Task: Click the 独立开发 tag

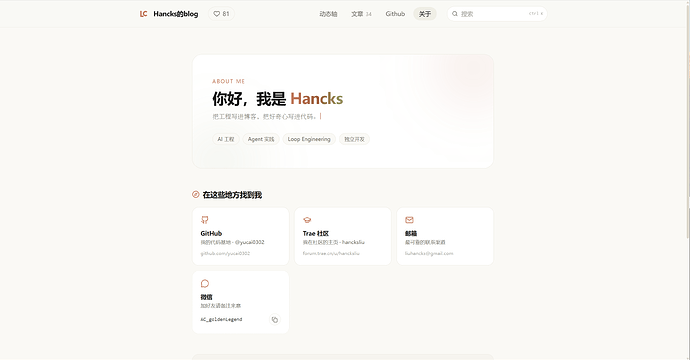Action: pyautogui.click(x=354, y=139)
